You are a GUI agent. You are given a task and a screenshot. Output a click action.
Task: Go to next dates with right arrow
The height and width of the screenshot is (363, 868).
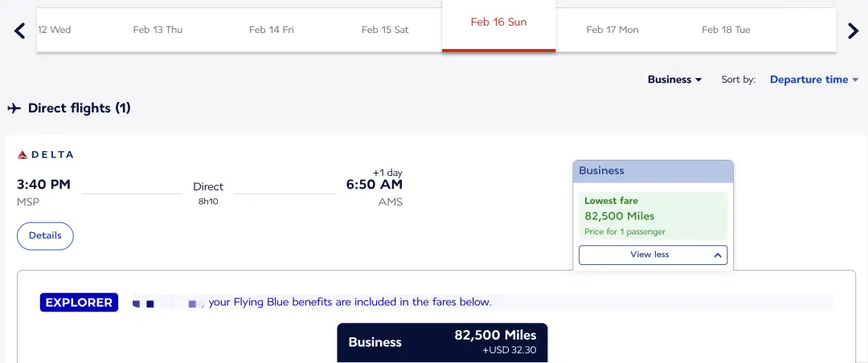pyautogui.click(x=853, y=31)
